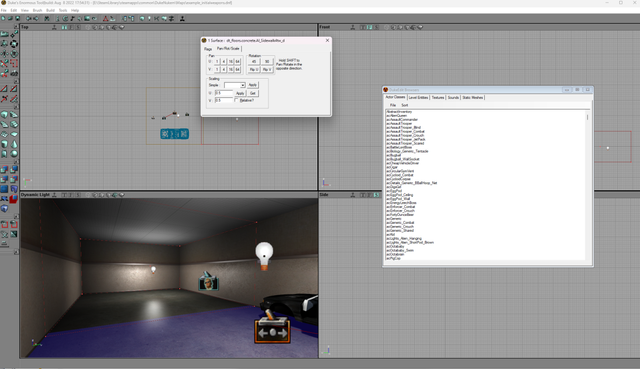Screen dimensions: 640x369
Task: Click Apply next to the Simple dropdown
Action: tap(253, 85)
